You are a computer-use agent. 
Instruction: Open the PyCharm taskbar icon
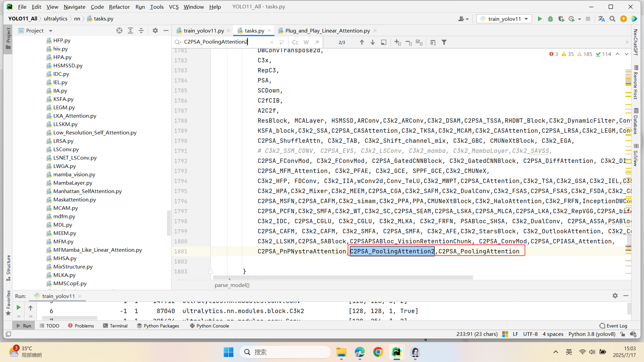tap(397, 352)
